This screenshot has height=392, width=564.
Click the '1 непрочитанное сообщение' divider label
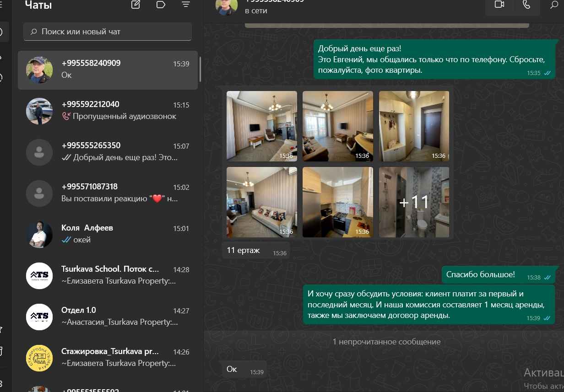(x=386, y=342)
